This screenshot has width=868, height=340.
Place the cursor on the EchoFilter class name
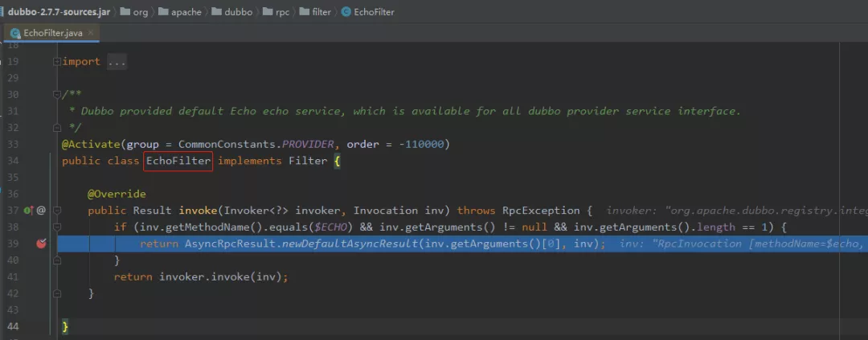point(178,161)
